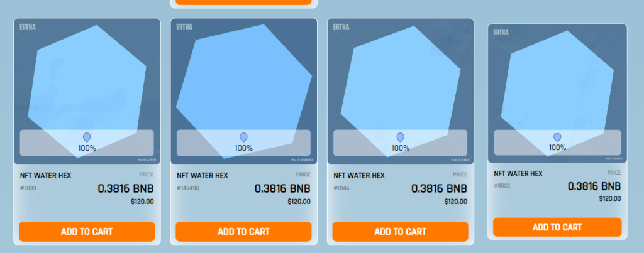Click the water drop icon on hex #8145
This screenshot has width=644, height=253.
400,137
